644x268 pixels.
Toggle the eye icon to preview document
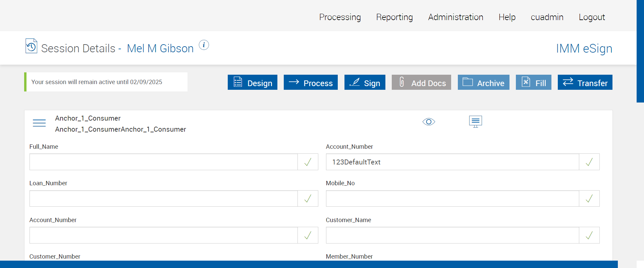[x=429, y=122]
